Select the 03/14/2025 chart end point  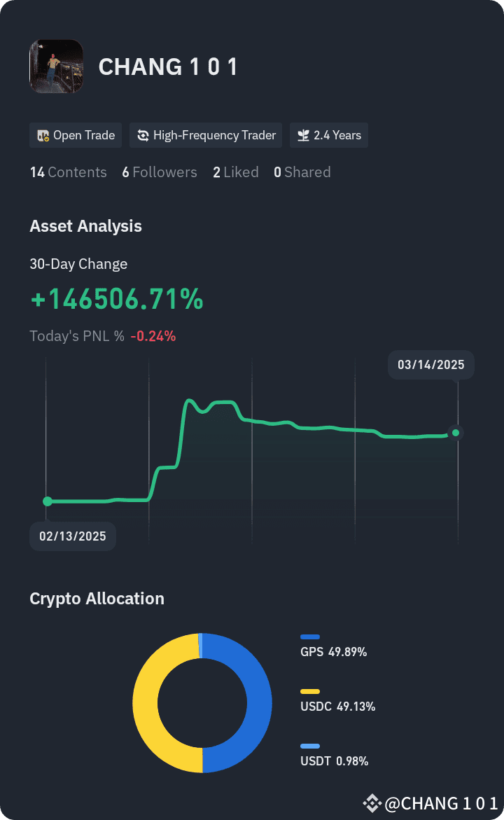point(456,433)
